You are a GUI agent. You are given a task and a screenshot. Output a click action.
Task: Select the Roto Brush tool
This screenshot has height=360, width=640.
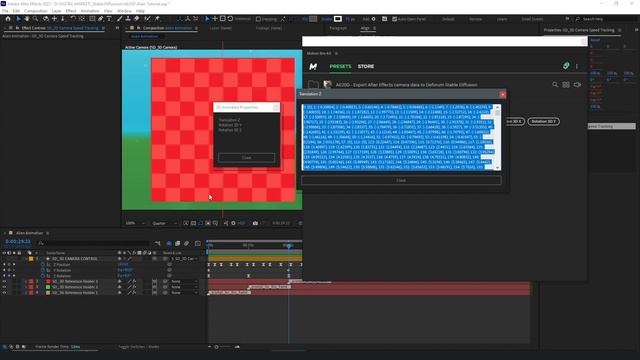click(x=147, y=19)
